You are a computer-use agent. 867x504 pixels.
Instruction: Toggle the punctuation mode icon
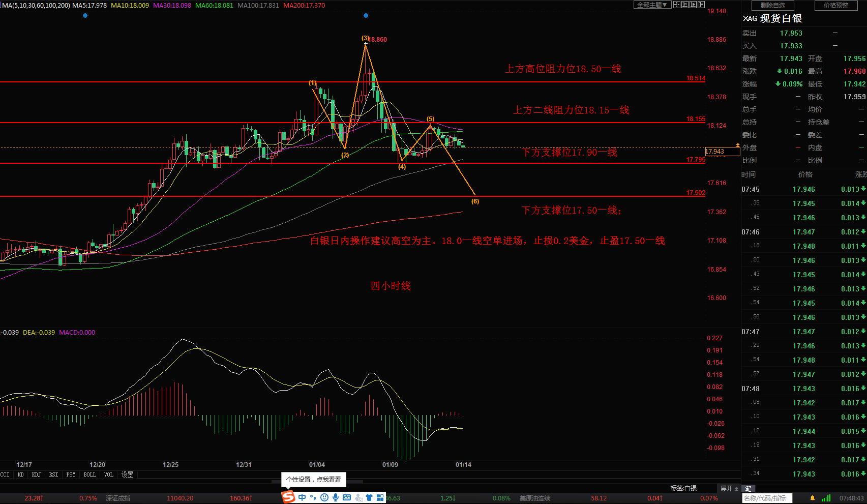tap(313, 497)
